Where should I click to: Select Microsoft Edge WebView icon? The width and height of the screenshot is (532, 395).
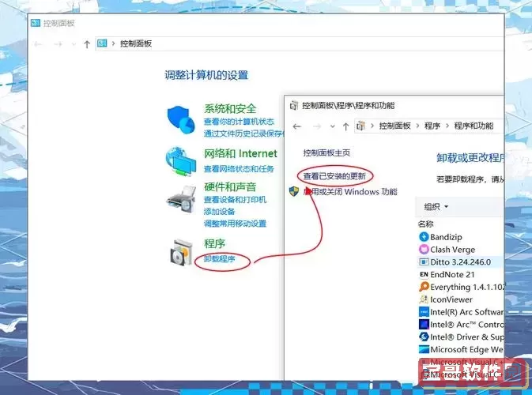coord(424,349)
